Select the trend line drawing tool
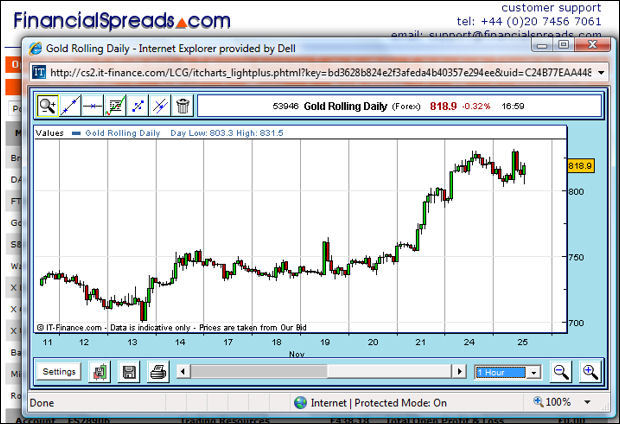The height and width of the screenshot is (424, 620). tap(70, 106)
